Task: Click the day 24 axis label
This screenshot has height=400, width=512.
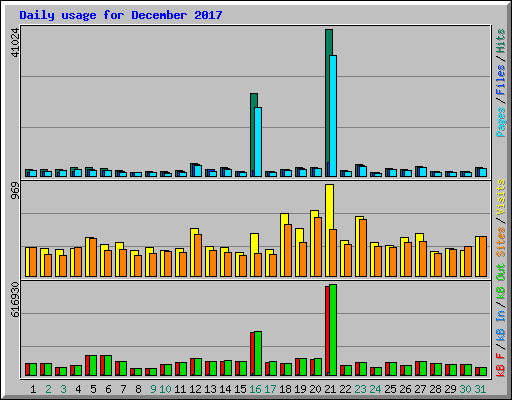Action: pyautogui.click(x=375, y=389)
